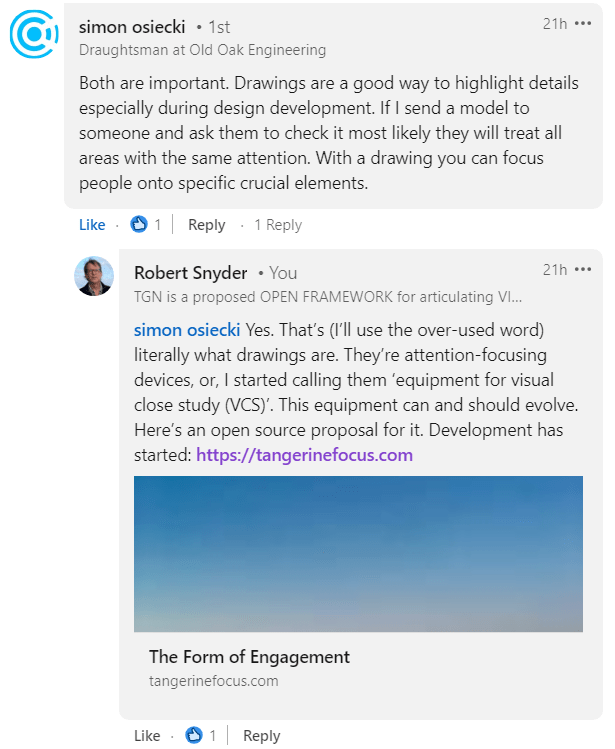Open 'The Form of Engagement' article title

pos(249,657)
